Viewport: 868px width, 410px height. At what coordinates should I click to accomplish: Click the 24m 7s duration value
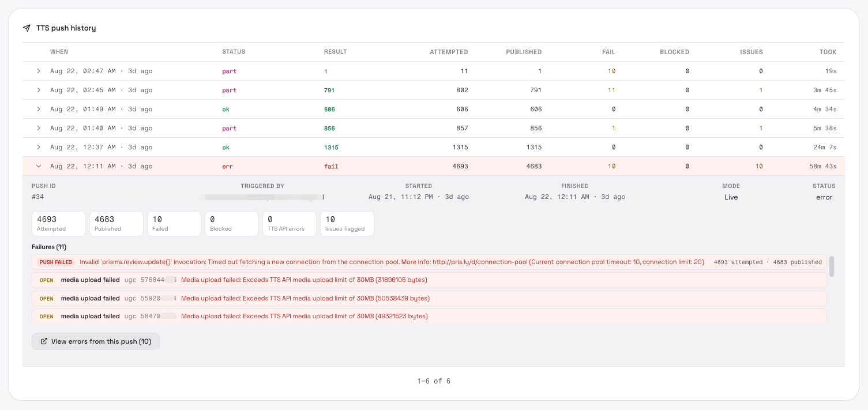click(825, 148)
